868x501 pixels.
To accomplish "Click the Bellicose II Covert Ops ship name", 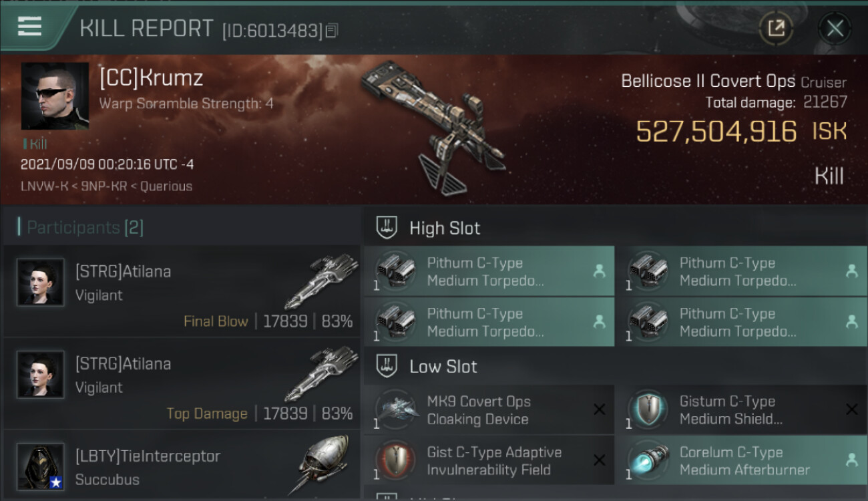I will (708, 81).
